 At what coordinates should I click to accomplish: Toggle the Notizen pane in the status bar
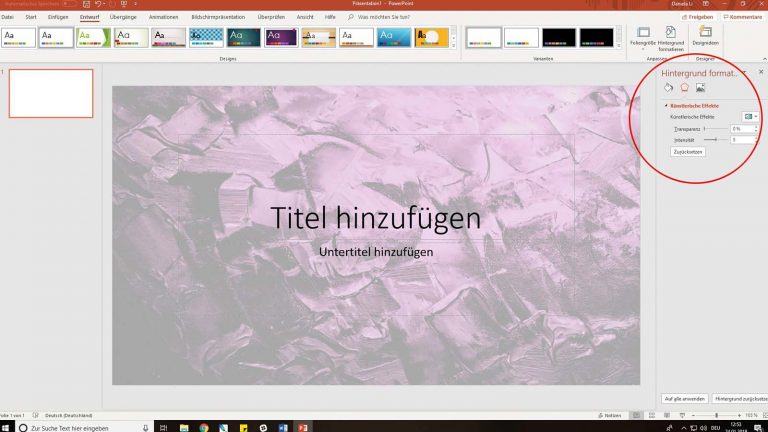click(x=609, y=415)
